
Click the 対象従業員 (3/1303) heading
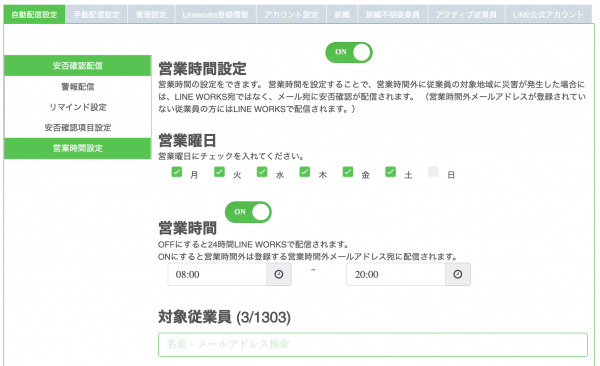[x=225, y=317]
